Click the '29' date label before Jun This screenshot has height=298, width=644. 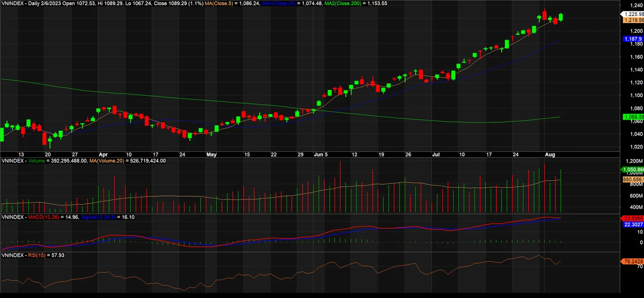301,154
